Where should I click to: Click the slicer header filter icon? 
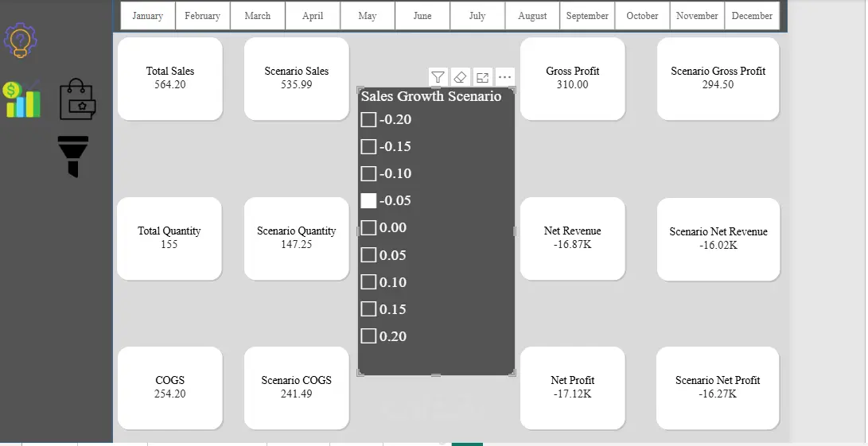438,77
